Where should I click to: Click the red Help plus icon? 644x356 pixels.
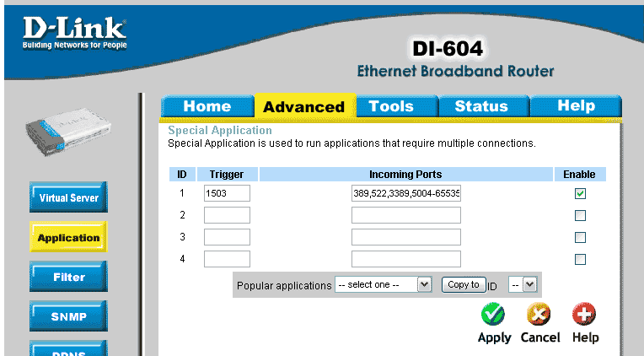[x=584, y=315]
